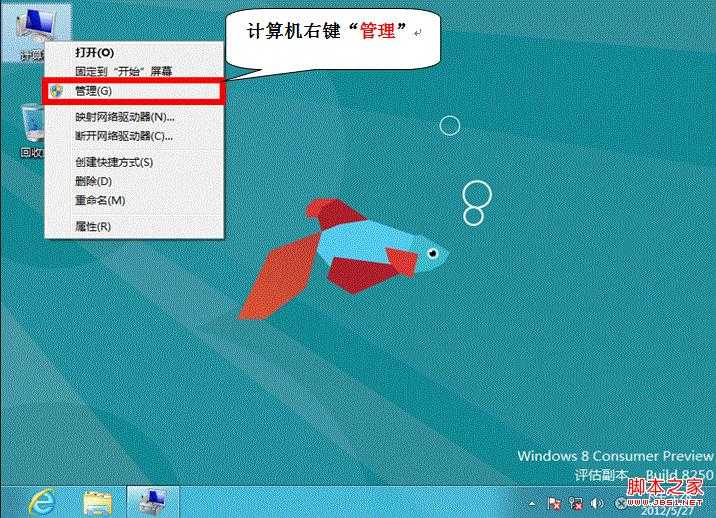Image resolution: width=716 pixels, height=518 pixels.
Task: Click the network status tray icon
Action: coord(576,504)
